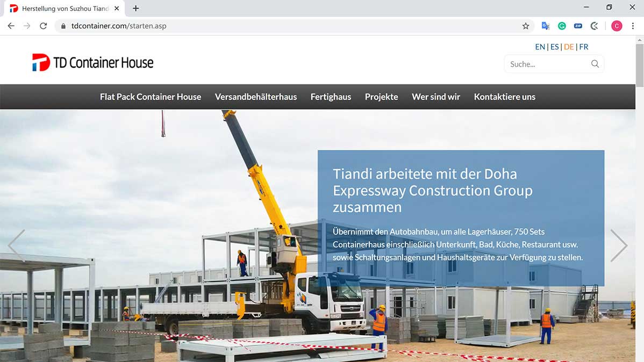
Task: Switch site language to FR
Action: (x=584, y=47)
